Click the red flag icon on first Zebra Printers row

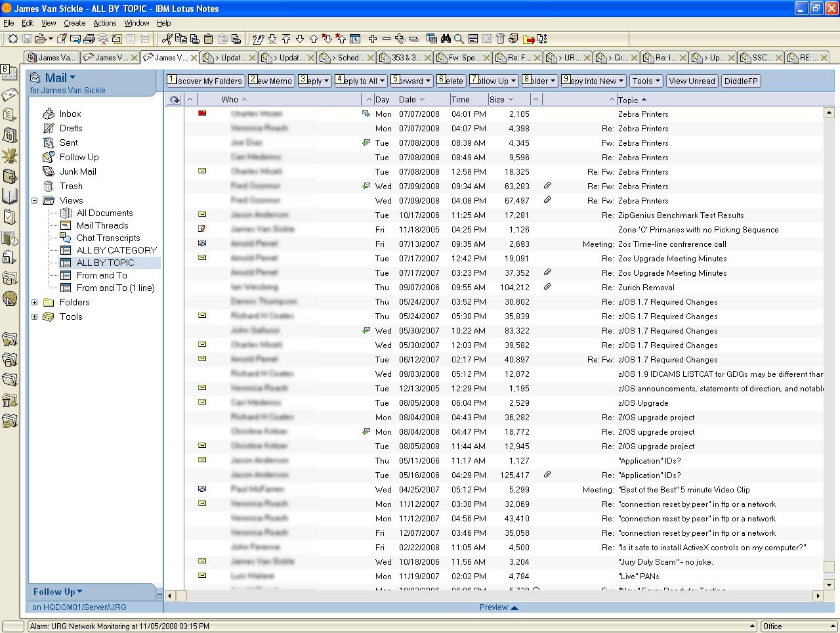tap(202, 113)
